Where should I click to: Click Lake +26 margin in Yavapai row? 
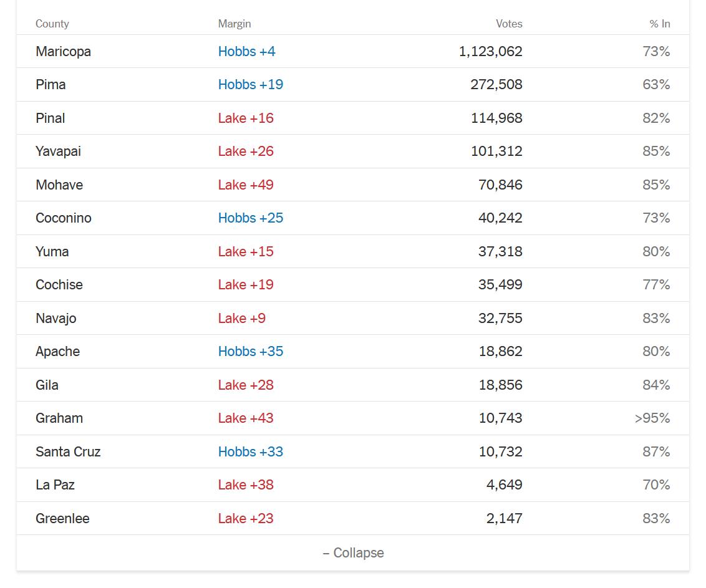246,152
